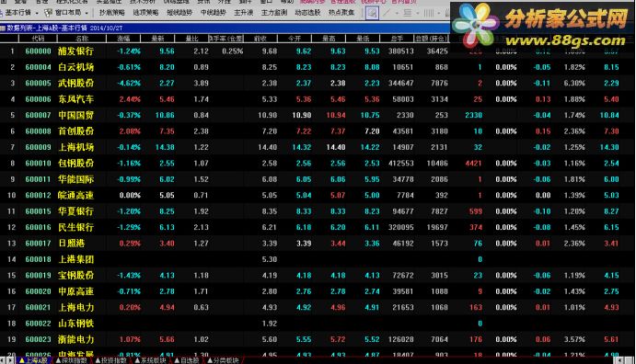This screenshot has width=636, height=364.
Task: Click the 基本行情 toolbar button
Action: coord(17,13)
